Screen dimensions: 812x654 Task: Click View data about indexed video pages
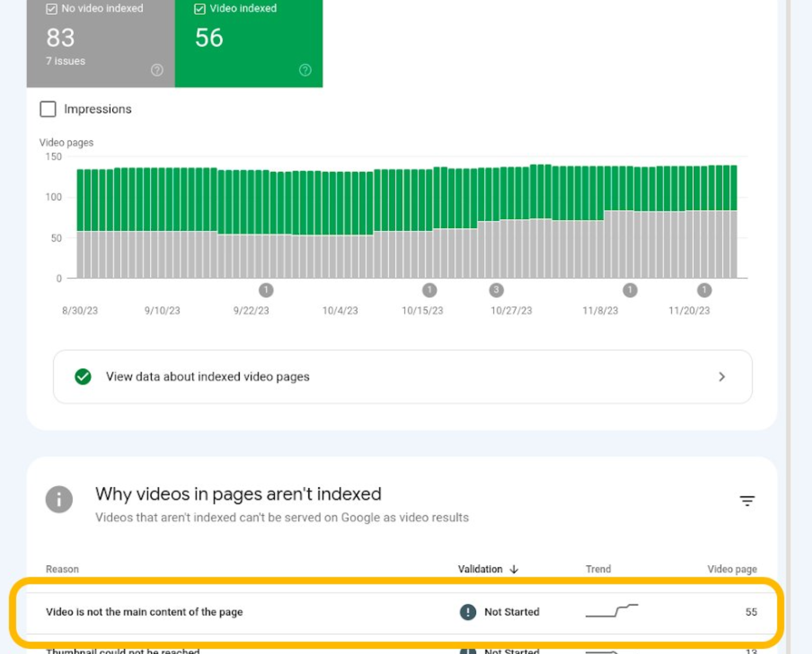pos(208,377)
